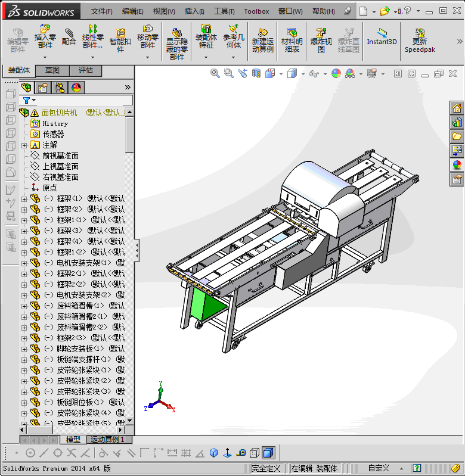Open Custom Properties task pane icon
465x476 pixels.
457,179
